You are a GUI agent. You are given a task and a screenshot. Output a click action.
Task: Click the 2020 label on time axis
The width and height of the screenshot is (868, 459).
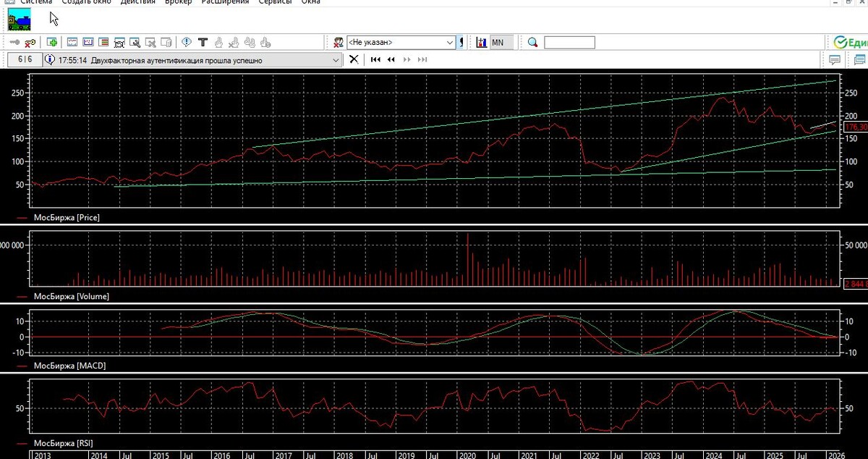pyautogui.click(x=467, y=455)
